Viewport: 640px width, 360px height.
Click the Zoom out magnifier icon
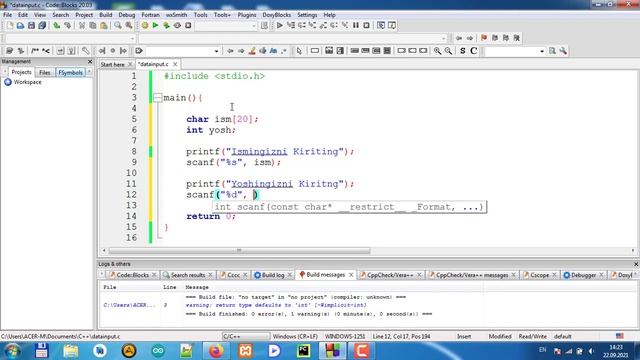click(449, 51)
